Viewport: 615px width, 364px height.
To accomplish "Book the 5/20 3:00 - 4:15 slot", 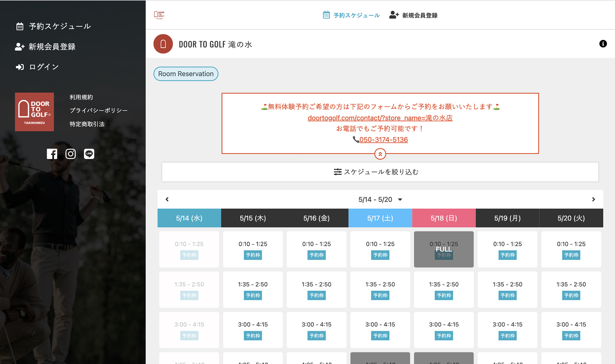I will coord(571,330).
